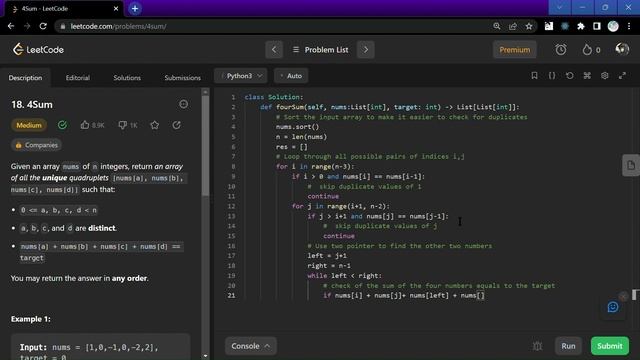Reset code to default icon
This screenshot has width=640, height=360.
pos(569,76)
